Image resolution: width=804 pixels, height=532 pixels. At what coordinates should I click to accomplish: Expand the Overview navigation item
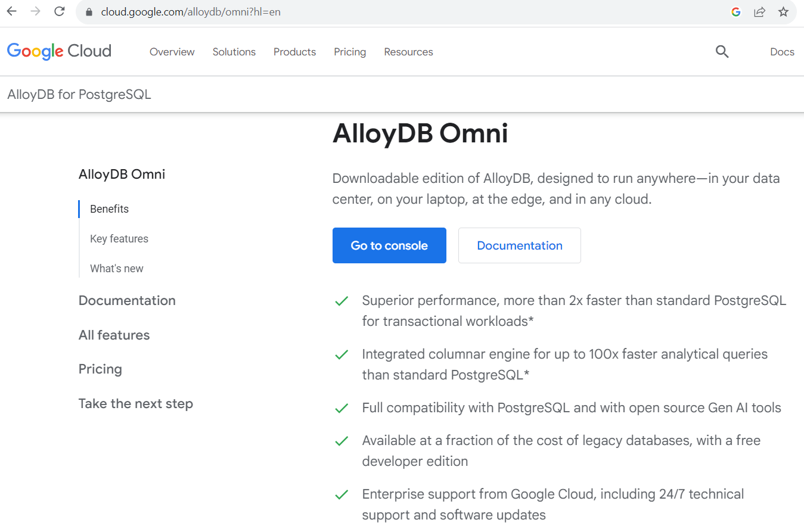pos(172,52)
